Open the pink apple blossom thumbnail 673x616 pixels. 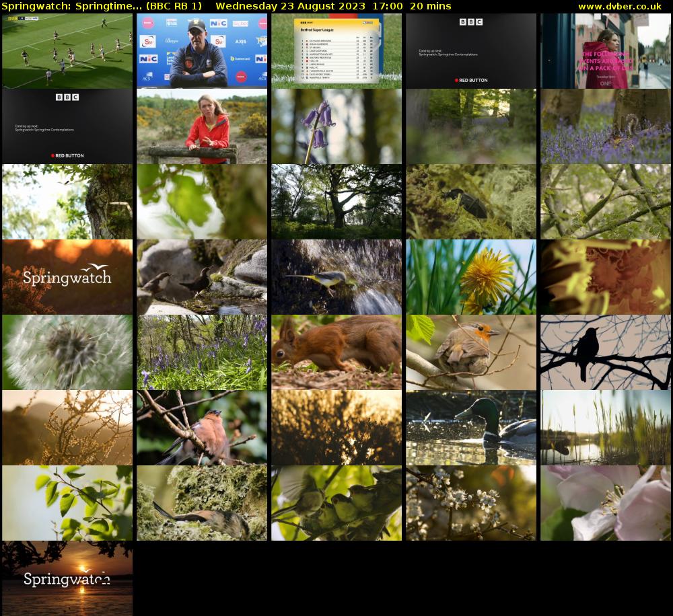606,503
